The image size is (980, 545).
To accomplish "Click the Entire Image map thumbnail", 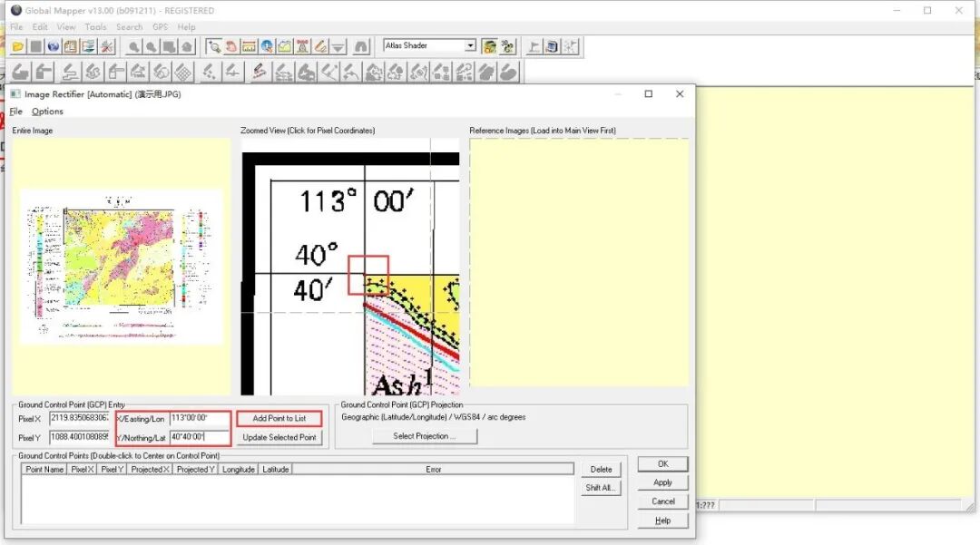I will (122, 267).
